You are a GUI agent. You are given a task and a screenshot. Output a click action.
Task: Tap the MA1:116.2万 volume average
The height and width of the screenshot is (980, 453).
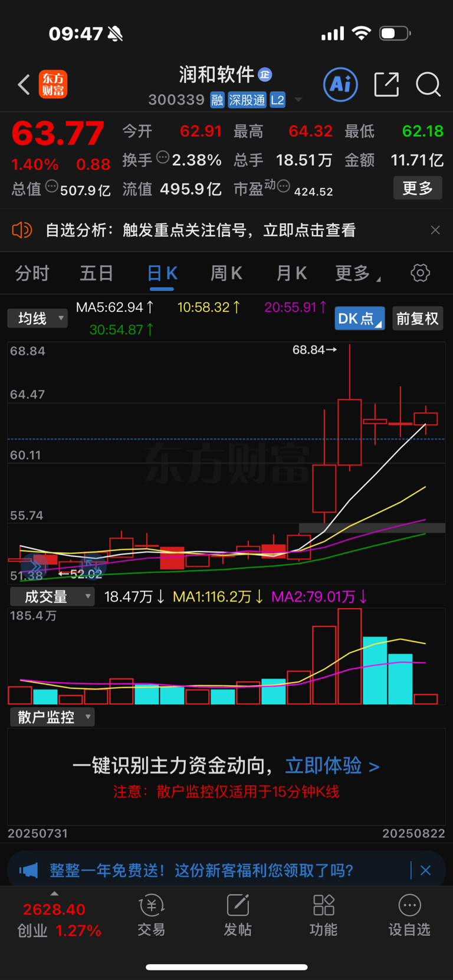(218, 597)
